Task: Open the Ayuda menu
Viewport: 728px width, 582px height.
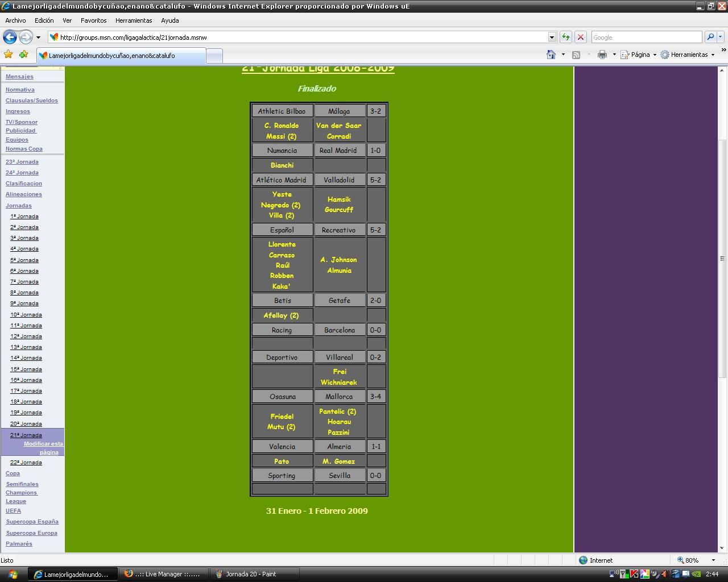Action: pos(169,20)
